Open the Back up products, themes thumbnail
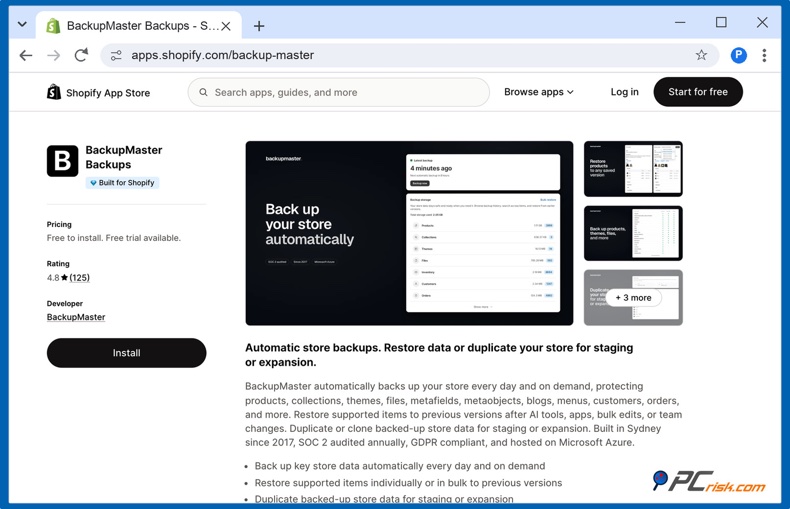The width and height of the screenshot is (790, 509). (x=633, y=233)
